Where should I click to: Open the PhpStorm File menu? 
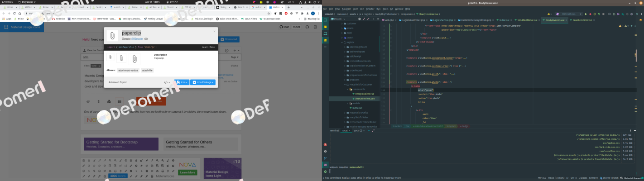click(x=325, y=9)
